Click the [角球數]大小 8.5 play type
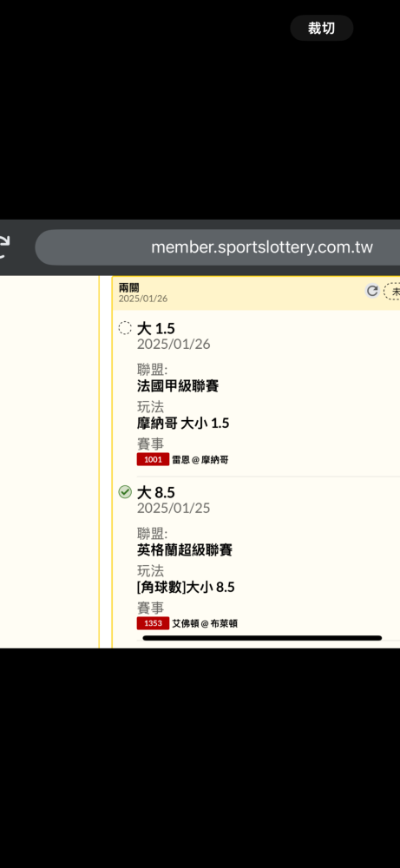 186,588
